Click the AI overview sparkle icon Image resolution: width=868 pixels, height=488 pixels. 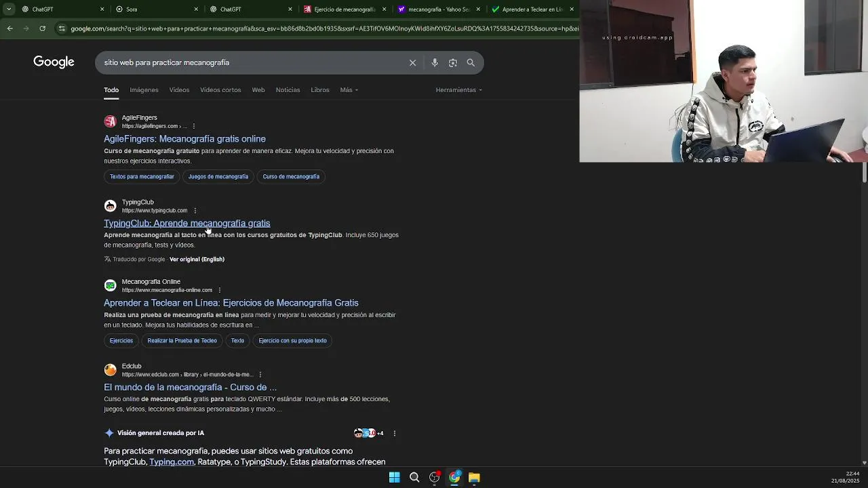[108, 433]
